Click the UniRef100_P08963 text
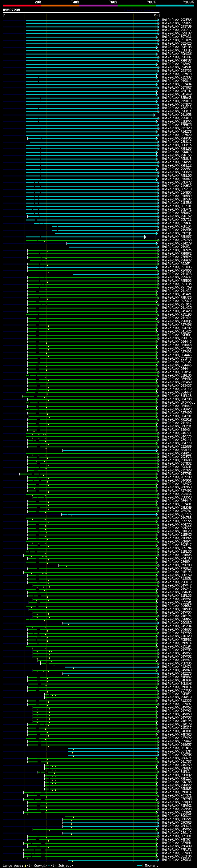Viewport: 197px width, 868px height. tap(176, 487)
